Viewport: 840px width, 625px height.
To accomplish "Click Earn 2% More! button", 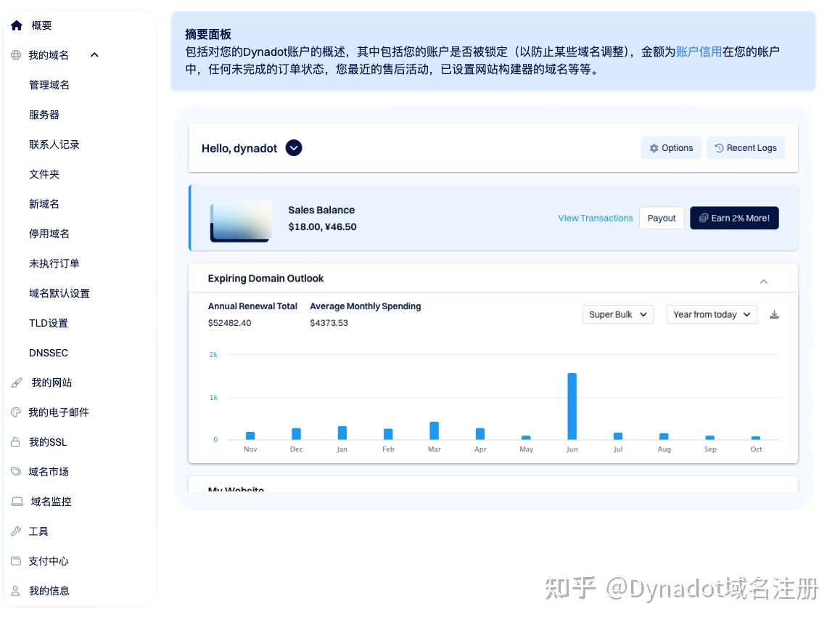I will coord(735,218).
